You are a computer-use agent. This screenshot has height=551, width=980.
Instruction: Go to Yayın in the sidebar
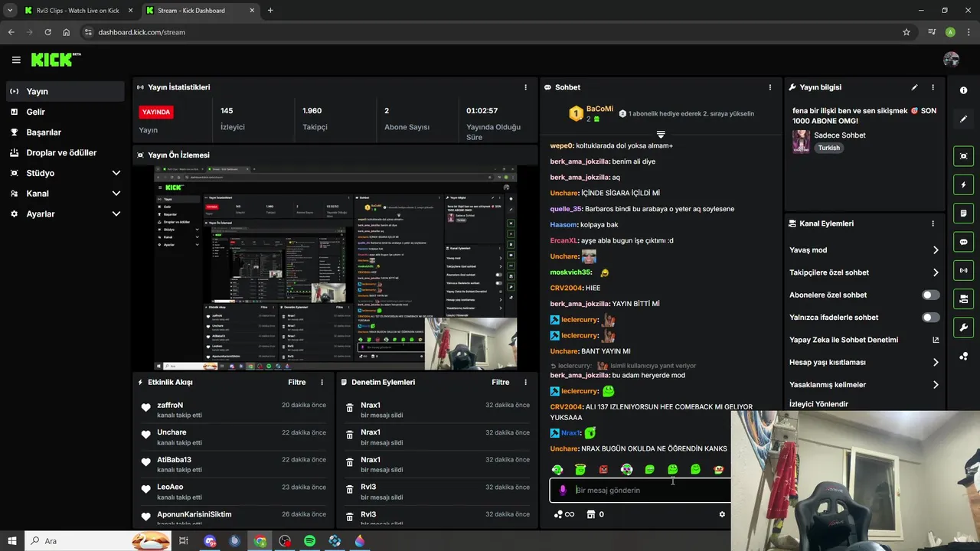coord(65,91)
